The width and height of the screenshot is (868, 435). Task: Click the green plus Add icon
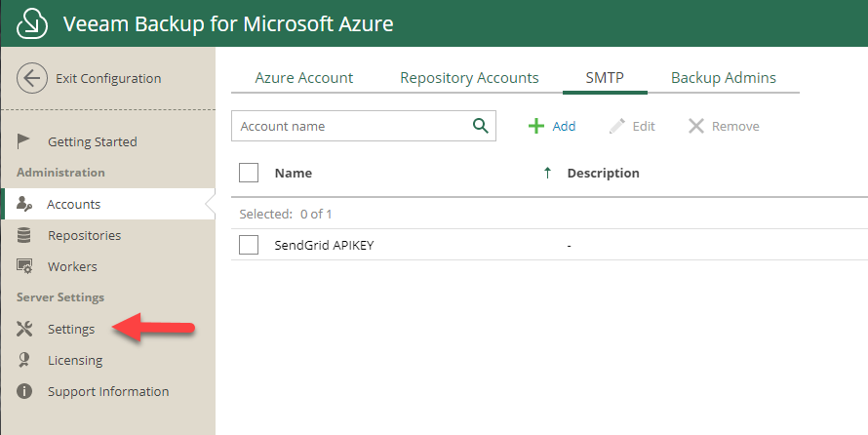click(535, 126)
